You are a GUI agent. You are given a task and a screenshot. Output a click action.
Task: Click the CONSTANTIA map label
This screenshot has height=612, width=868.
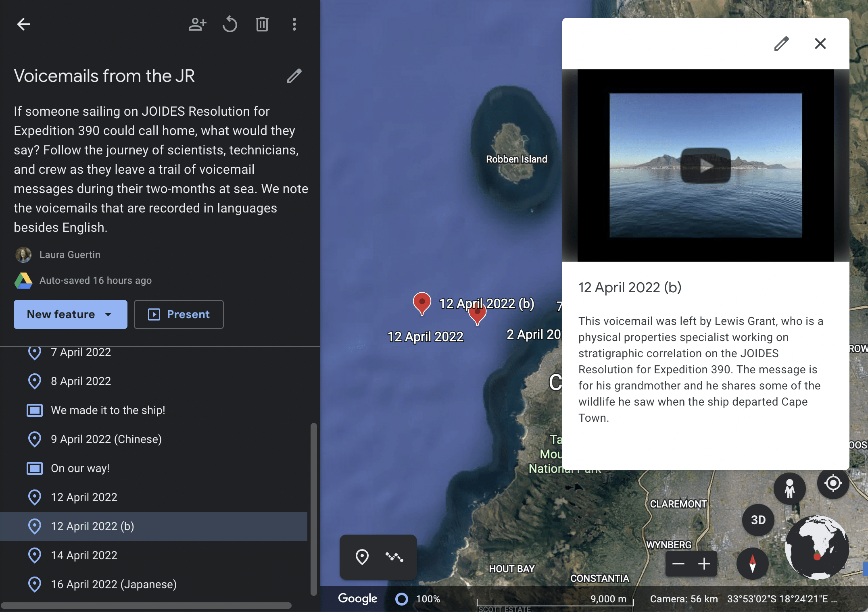[x=600, y=579]
